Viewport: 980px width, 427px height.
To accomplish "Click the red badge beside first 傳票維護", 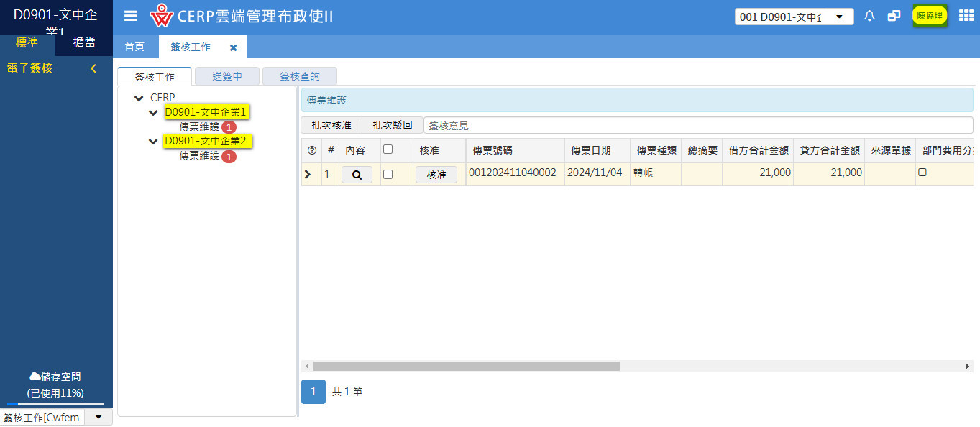I will 229,127.
